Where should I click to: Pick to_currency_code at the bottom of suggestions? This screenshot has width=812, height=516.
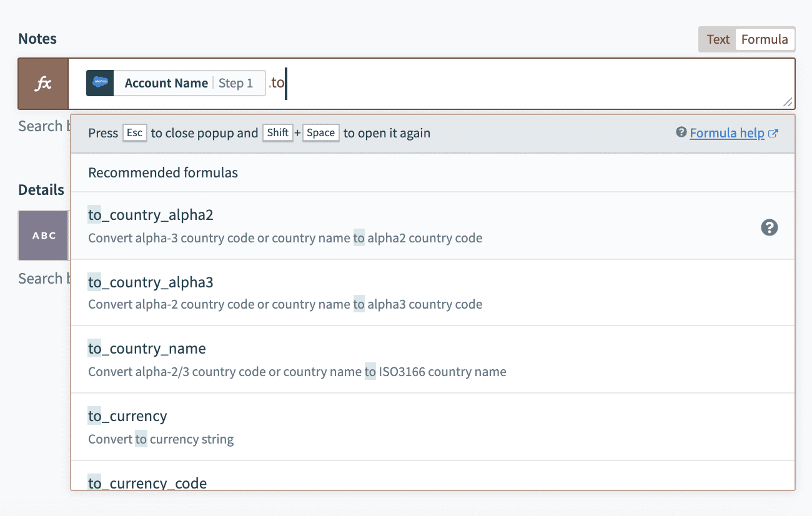pyautogui.click(x=147, y=482)
